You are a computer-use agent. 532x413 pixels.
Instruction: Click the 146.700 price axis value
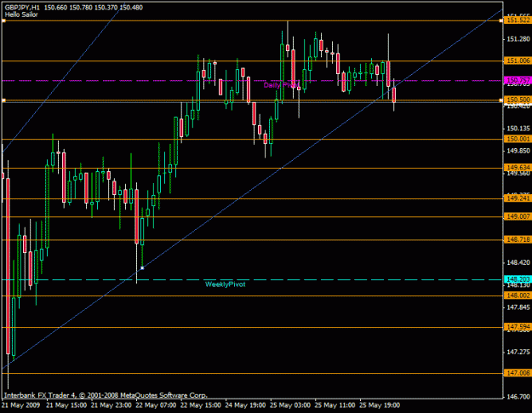[x=518, y=397]
